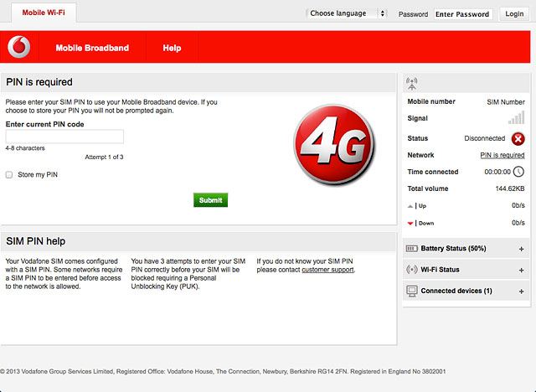Click the grey upload arrow icon

click(x=410, y=206)
